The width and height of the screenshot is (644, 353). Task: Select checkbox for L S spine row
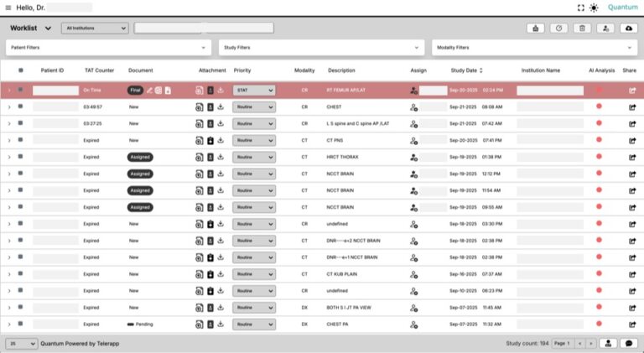pyautogui.click(x=20, y=123)
